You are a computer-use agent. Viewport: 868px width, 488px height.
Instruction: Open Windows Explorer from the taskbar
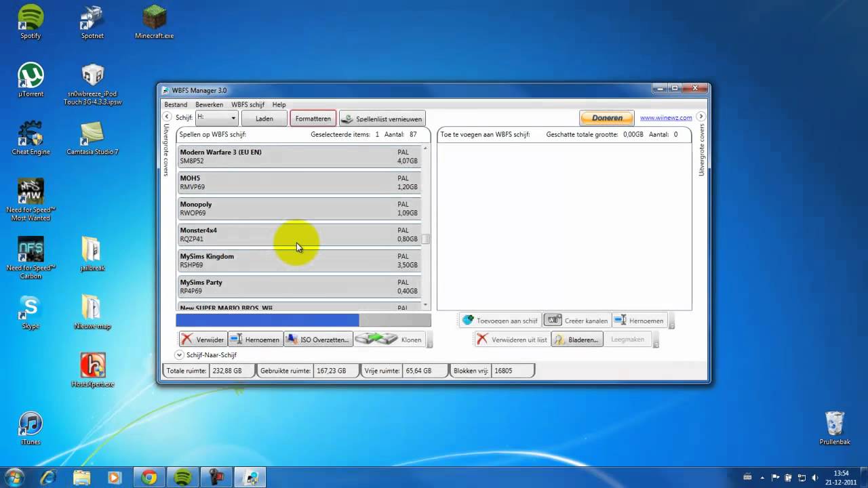(81, 478)
